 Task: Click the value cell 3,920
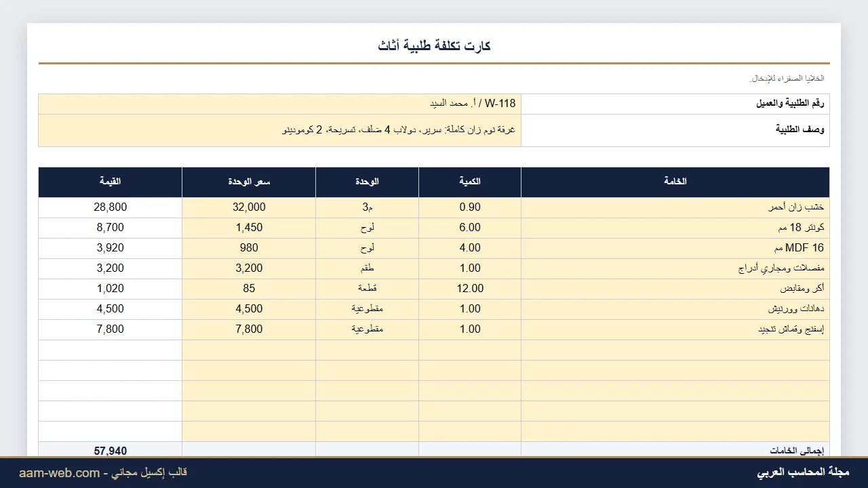coord(111,248)
